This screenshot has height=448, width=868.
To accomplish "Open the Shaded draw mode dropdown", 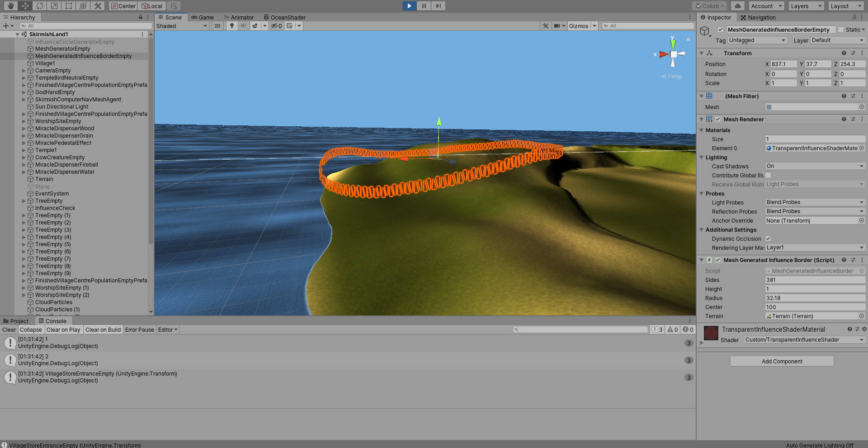I will point(182,26).
